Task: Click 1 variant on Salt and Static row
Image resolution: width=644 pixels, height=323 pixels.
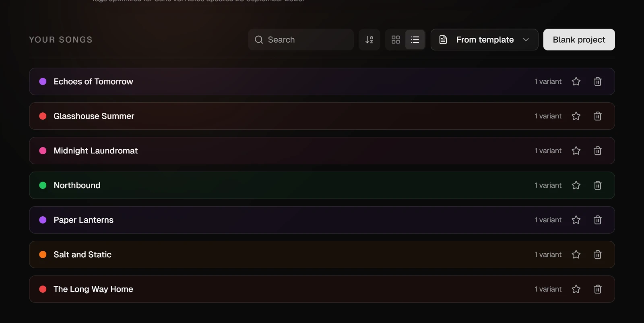Action: pyautogui.click(x=548, y=255)
